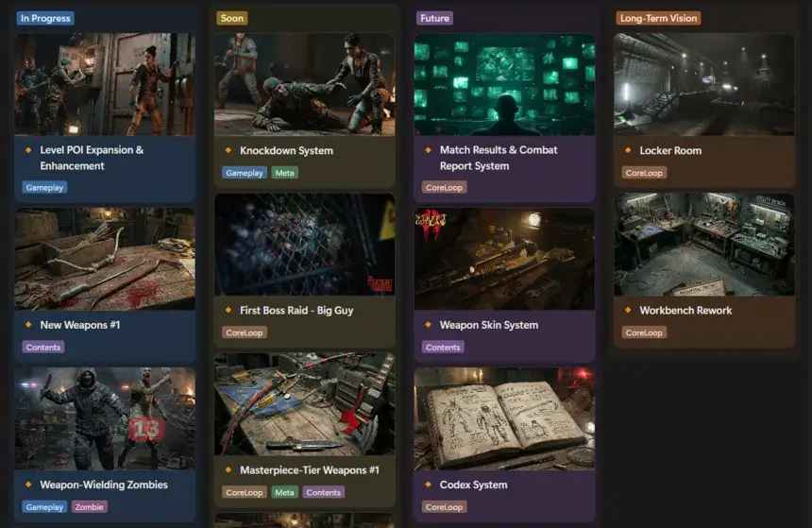Open the Codex System book thumbnail
Screen dimensions: 812x528
point(504,418)
